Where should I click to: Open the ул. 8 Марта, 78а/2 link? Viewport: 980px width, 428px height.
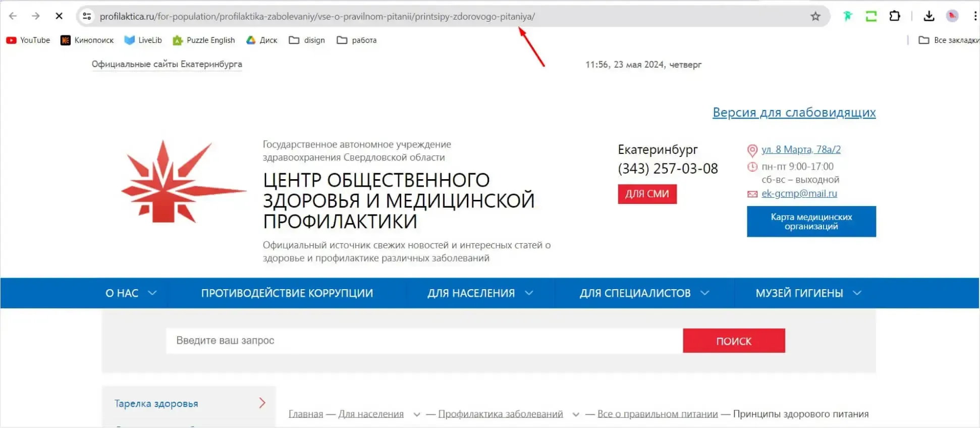click(801, 149)
